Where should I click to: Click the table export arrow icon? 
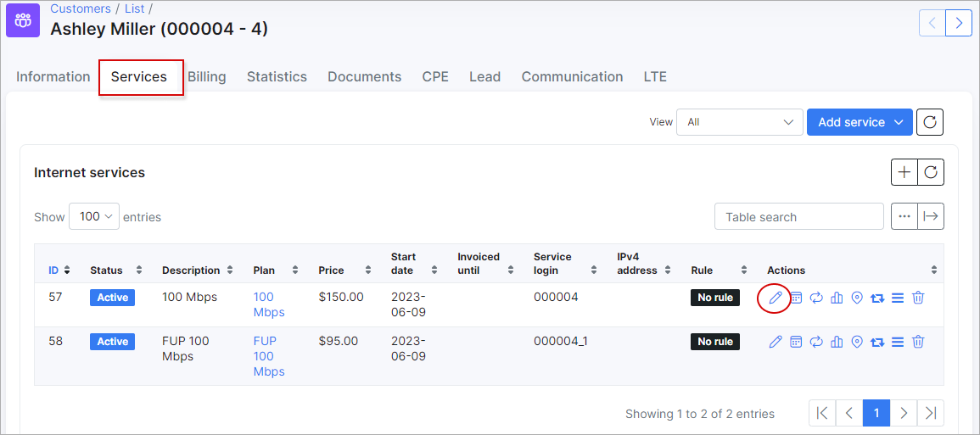(931, 216)
